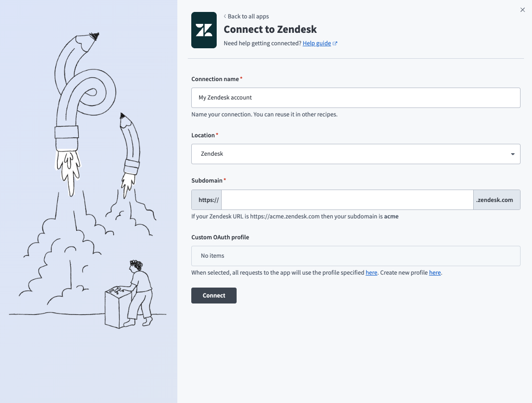Click the Zendesk logo icon

point(204,30)
